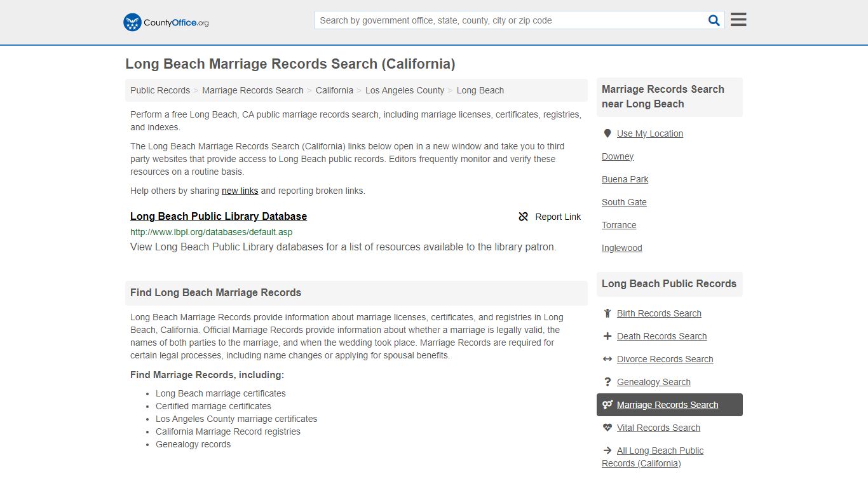Open the CountyOffice.org logo home link
The image size is (868, 488).
click(x=166, y=22)
